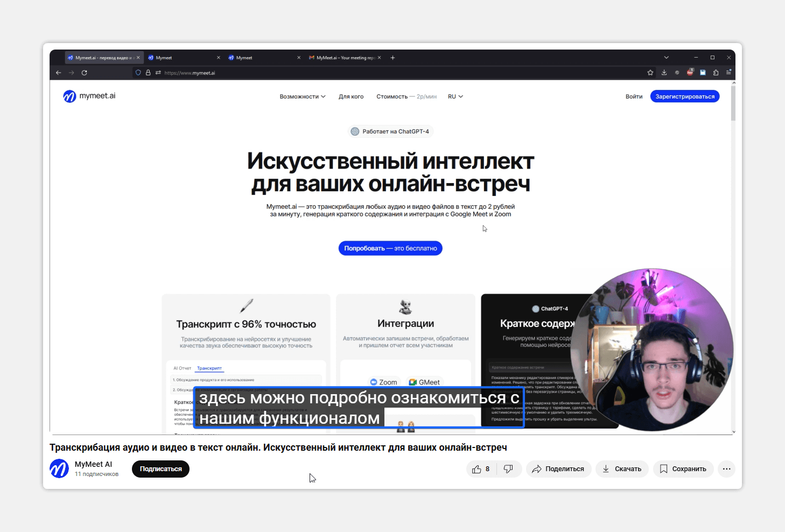Open the three-dot more actions menu
Image resolution: width=785 pixels, height=532 pixels.
[726, 469]
